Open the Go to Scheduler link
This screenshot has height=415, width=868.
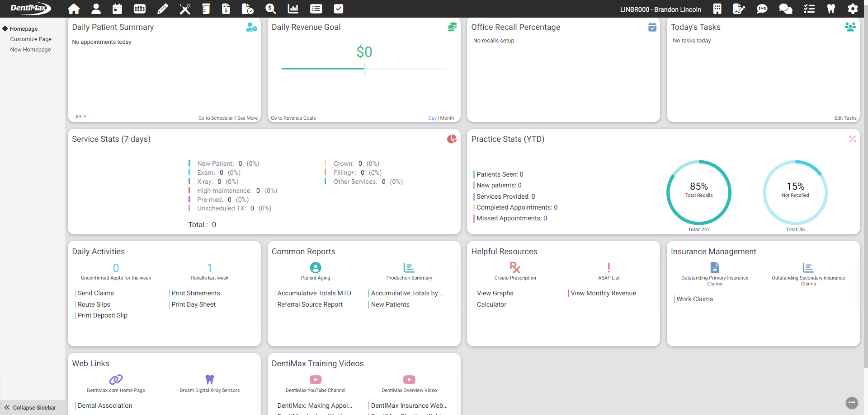click(215, 118)
